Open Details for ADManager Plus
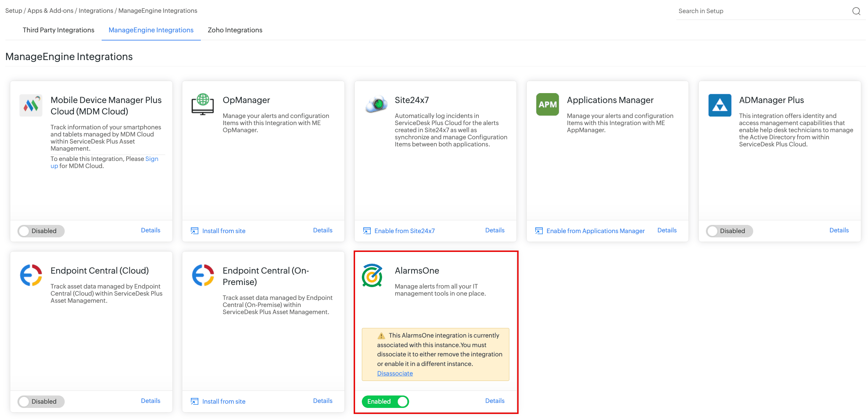Image resolution: width=868 pixels, height=420 pixels. (839, 230)
